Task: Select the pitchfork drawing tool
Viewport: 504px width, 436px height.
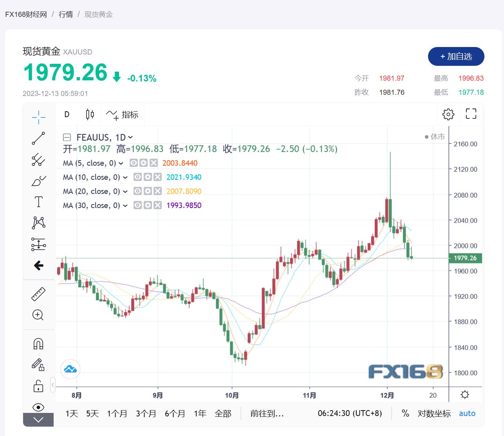Action: coord(38,159)
